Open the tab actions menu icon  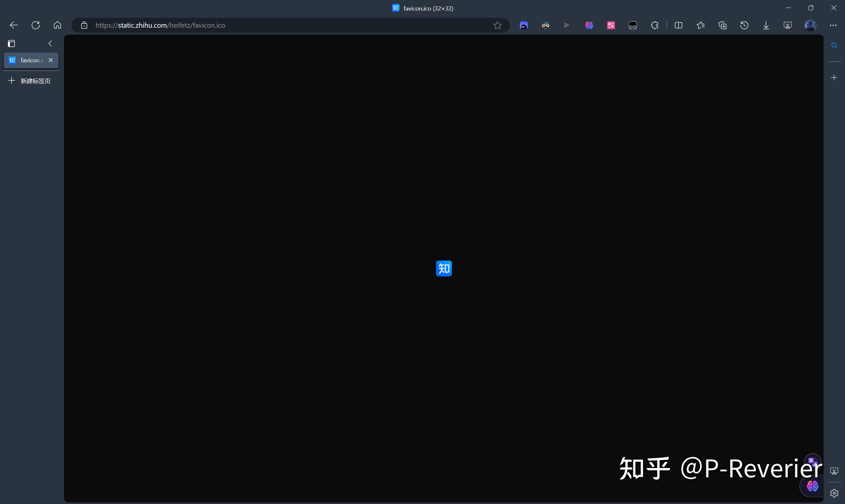tap(11, 43)
